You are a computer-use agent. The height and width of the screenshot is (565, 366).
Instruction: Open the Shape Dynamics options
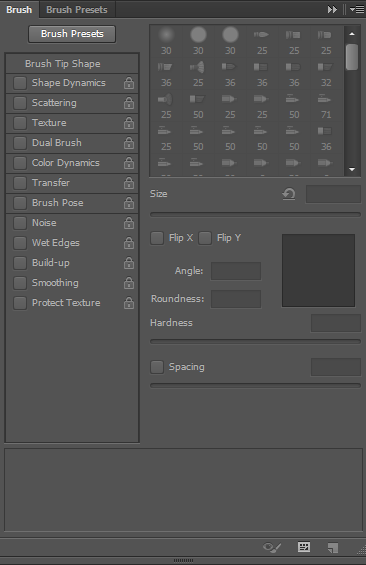69,83
